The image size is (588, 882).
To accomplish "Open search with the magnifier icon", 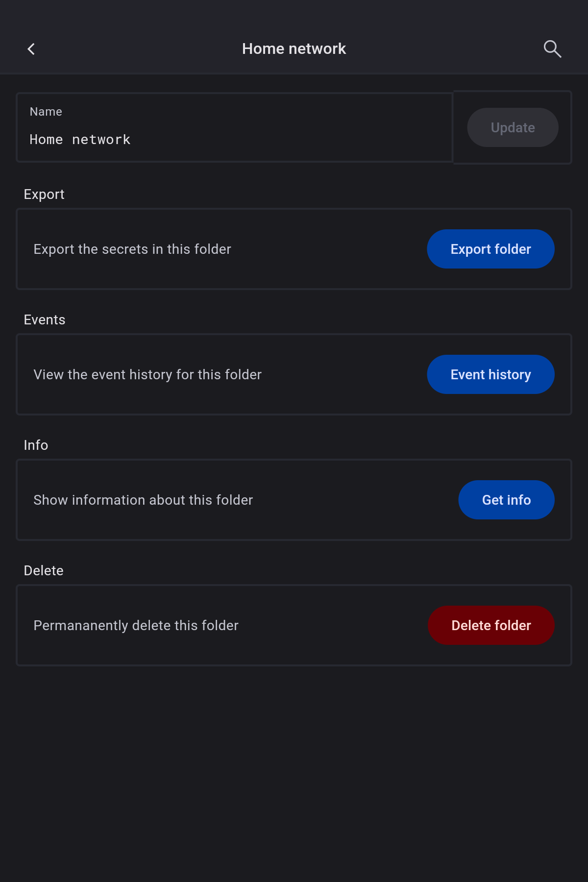I will coord(552,49).
